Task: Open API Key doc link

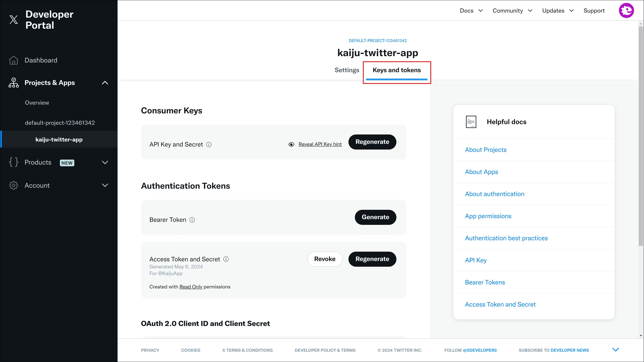Action: [x=476, y=260]
